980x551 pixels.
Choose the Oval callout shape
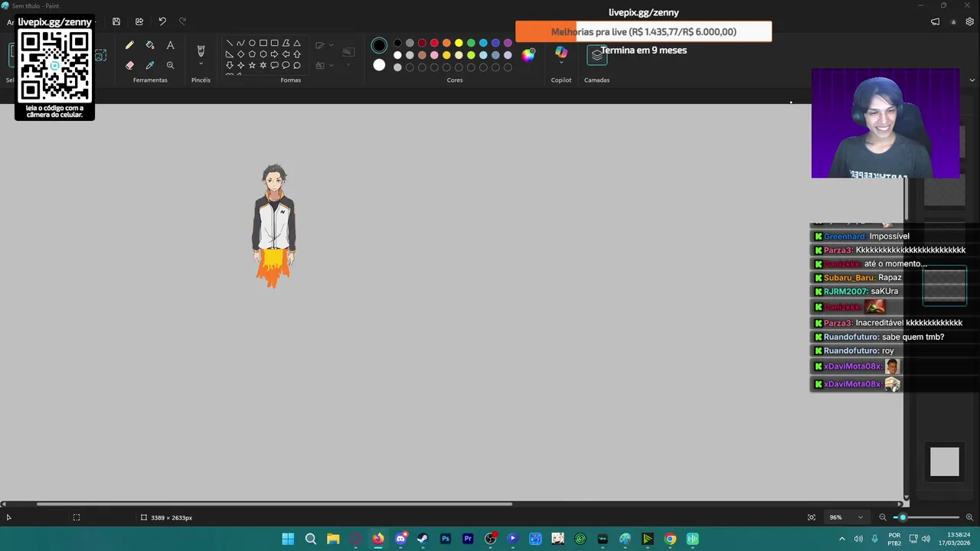click(x=286, y=65)
